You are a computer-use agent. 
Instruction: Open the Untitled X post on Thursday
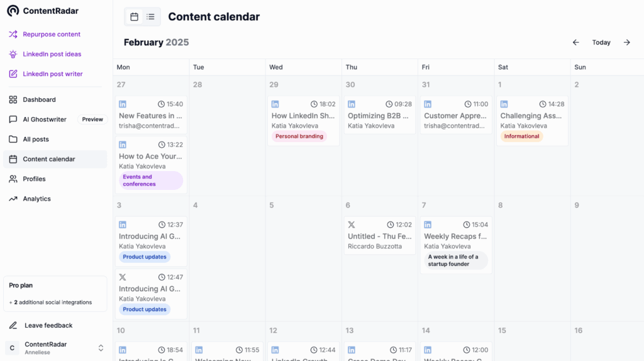pyautogui.click(x=380, y=236)
